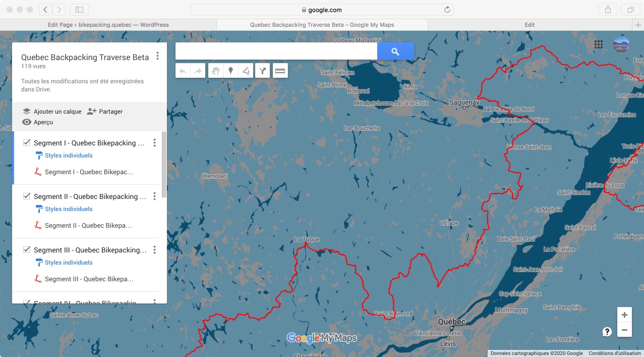Image resolution: width=644 pixels, height=357 pixels.
Task: Click route line icon of Segment II item
Action: (38, 226)
